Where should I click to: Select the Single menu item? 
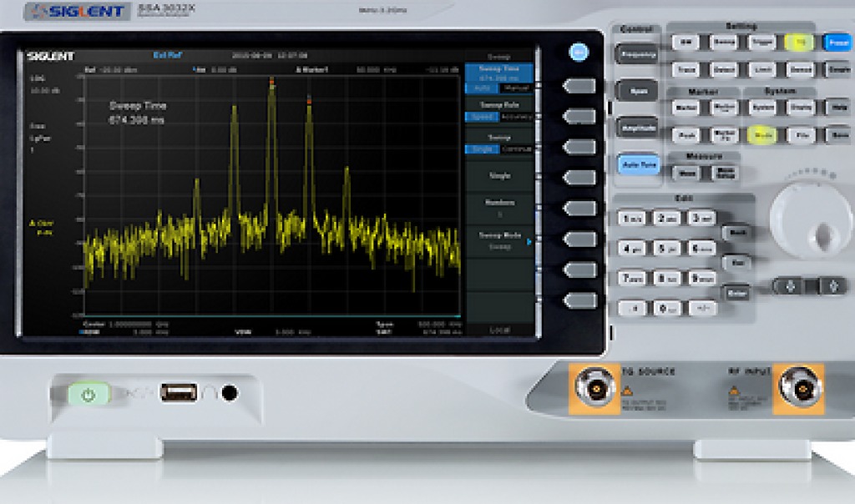click(x=499, y=177)
